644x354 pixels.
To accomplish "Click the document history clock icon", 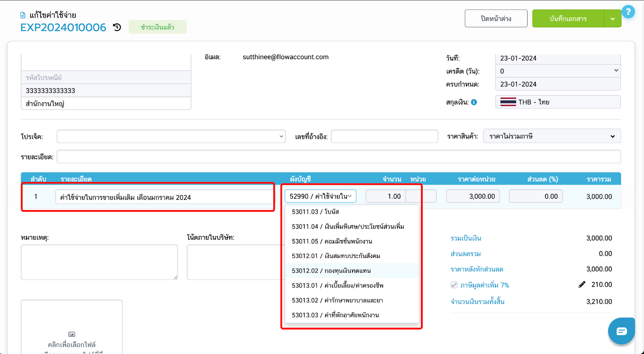I will coord(117,27).
